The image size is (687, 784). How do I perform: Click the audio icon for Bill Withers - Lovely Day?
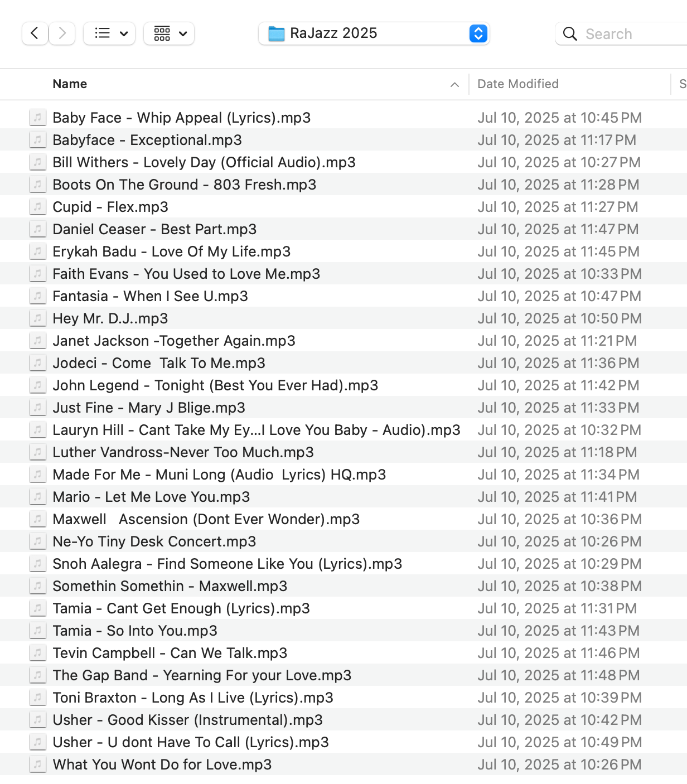pos(37,162)
